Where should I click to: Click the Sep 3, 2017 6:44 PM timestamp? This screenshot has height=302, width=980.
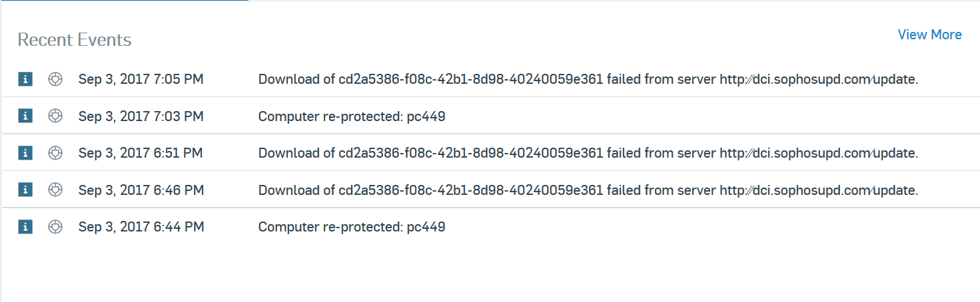[x=141, y=227]
